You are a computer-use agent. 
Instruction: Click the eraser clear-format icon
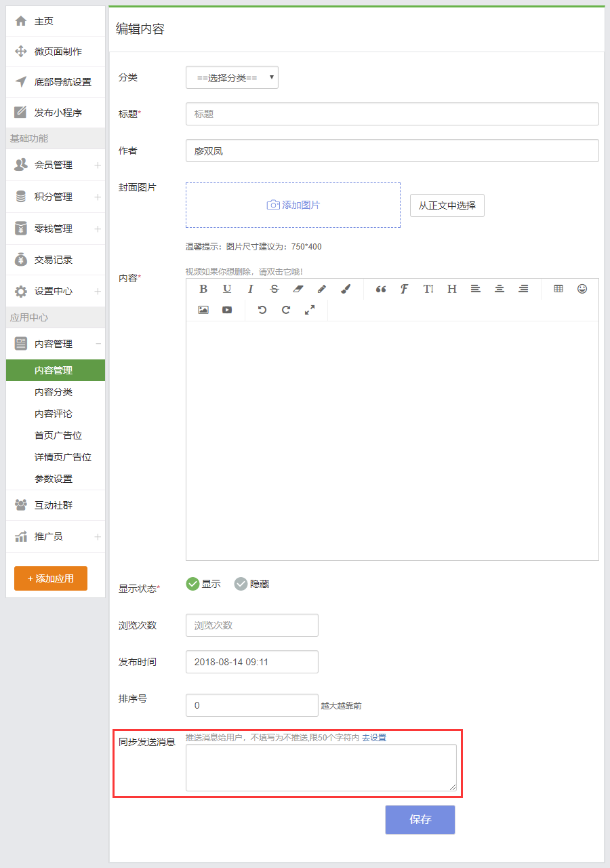coord(298,289)
